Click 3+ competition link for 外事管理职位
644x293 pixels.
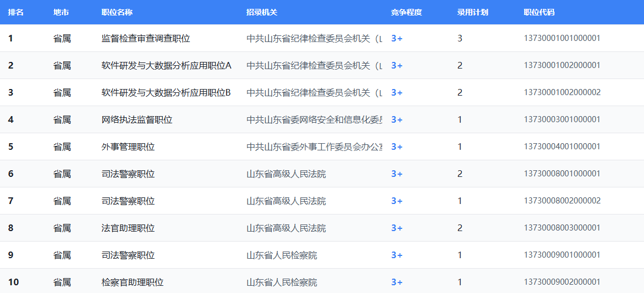point(397,146)
